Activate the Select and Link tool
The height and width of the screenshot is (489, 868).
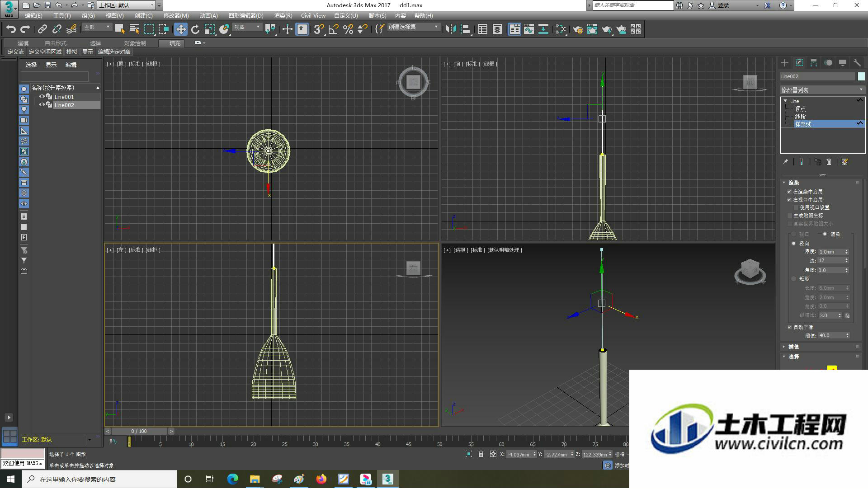pos(42,29)
